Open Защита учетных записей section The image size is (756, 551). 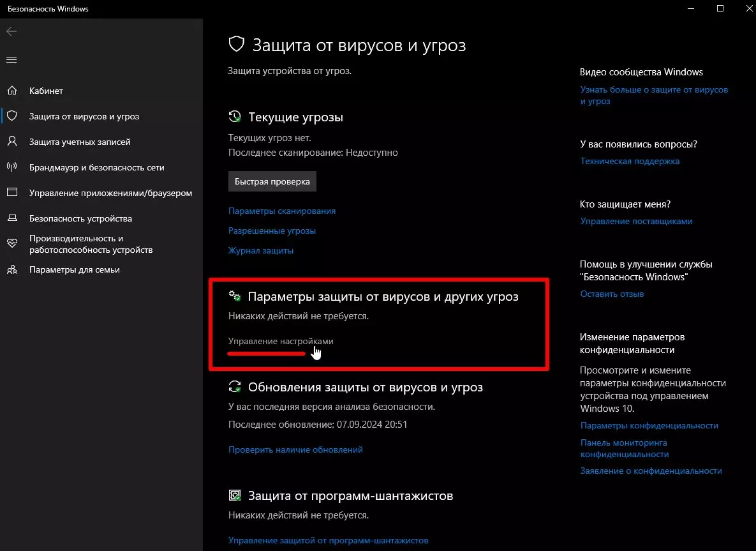[80, 142]
